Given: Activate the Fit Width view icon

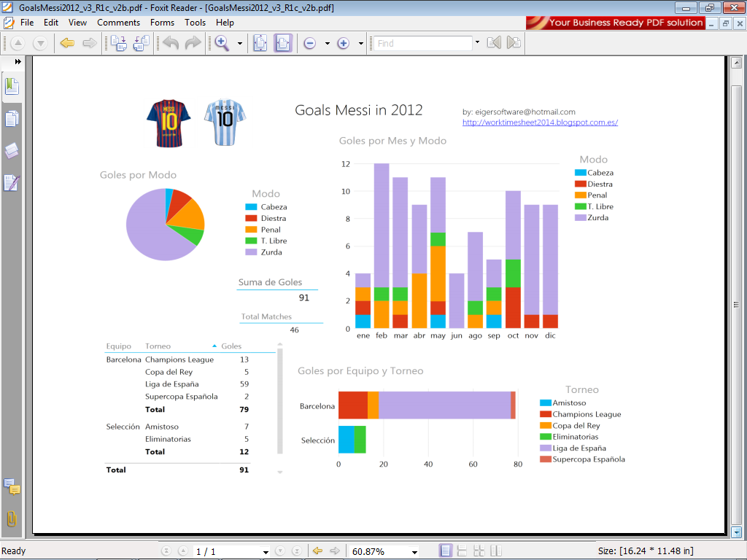Looking at the screenshot, I should coord(282,43).
